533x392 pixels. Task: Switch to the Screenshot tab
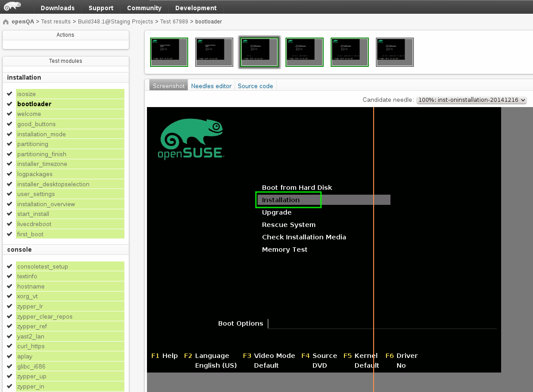coord(169,86)
